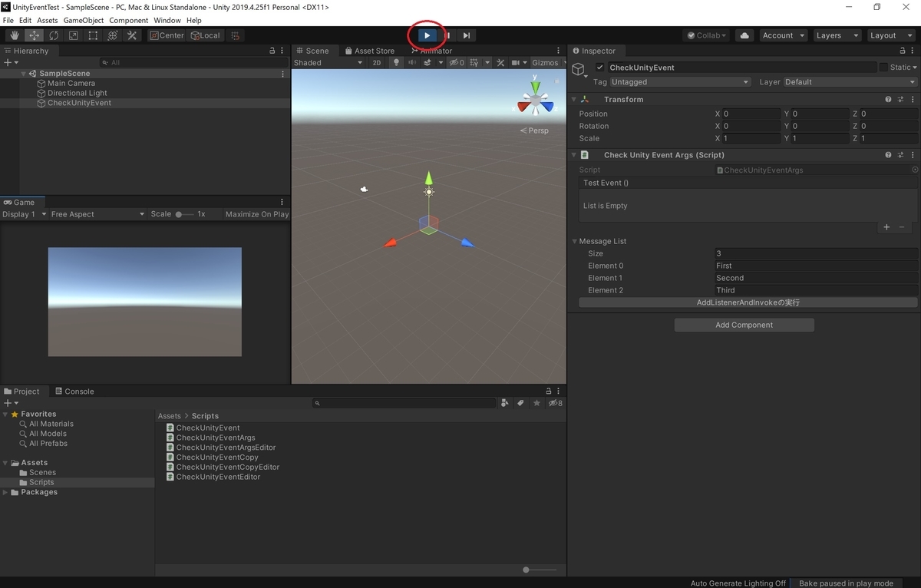Open Display 1 dropdown in Game
The height and width of the screenshot is (588, 921).
(x=25, y=214)
